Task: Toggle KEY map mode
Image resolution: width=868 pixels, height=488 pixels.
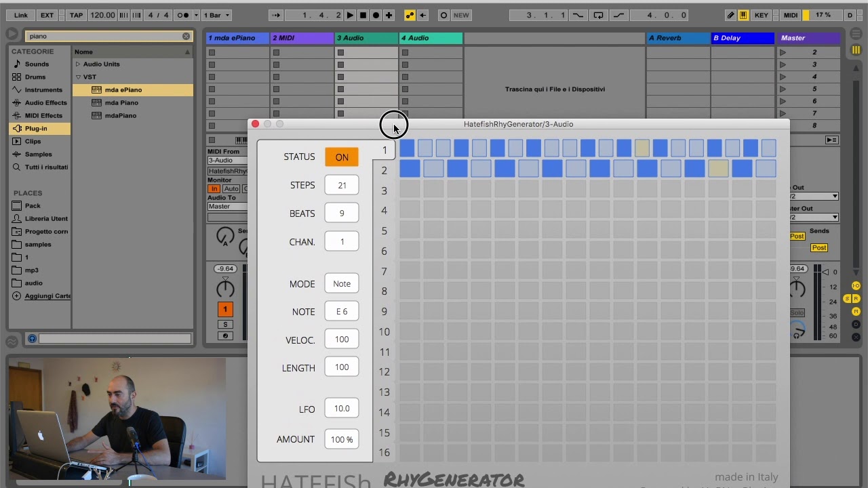Action: click(762, 15)
